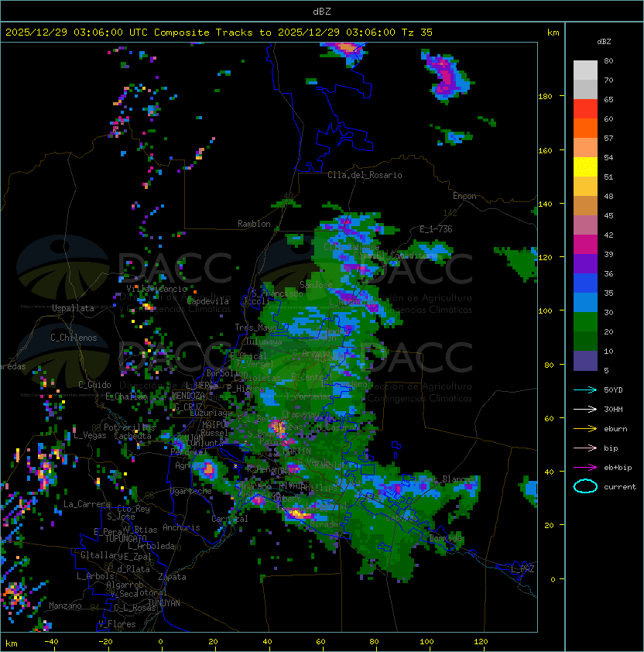Select the magenta 39–42 dBZ swatch
The height and width of the screenshot is (652, 644).
tap(585, 244)
